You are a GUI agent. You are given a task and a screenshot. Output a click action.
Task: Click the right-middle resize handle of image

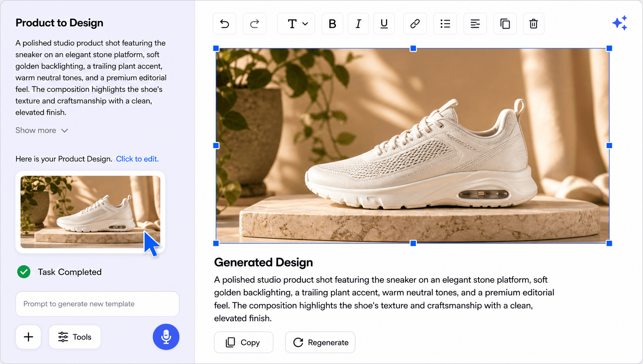pos(609,146)
